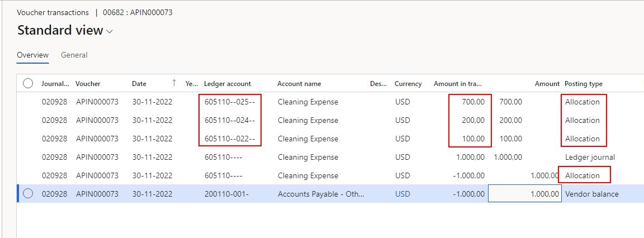Open USD link in Accounts Payable row
644x238 pixels.
point(402,194)
